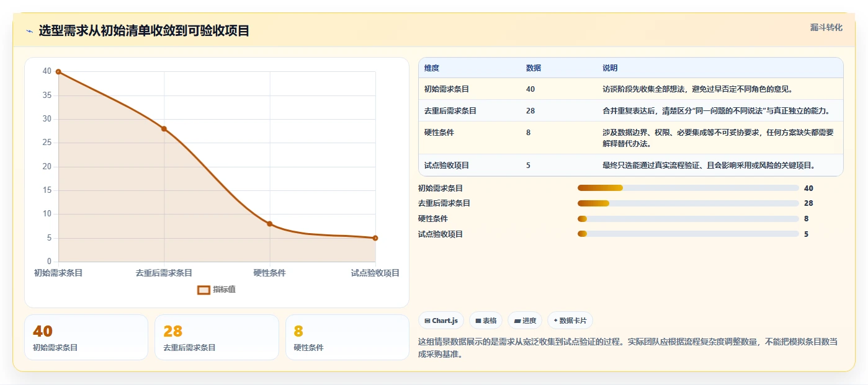This screenshot has height=385, width=868.
Task: Click the data card showing 8 硬性条件
Action: [347, 337]
